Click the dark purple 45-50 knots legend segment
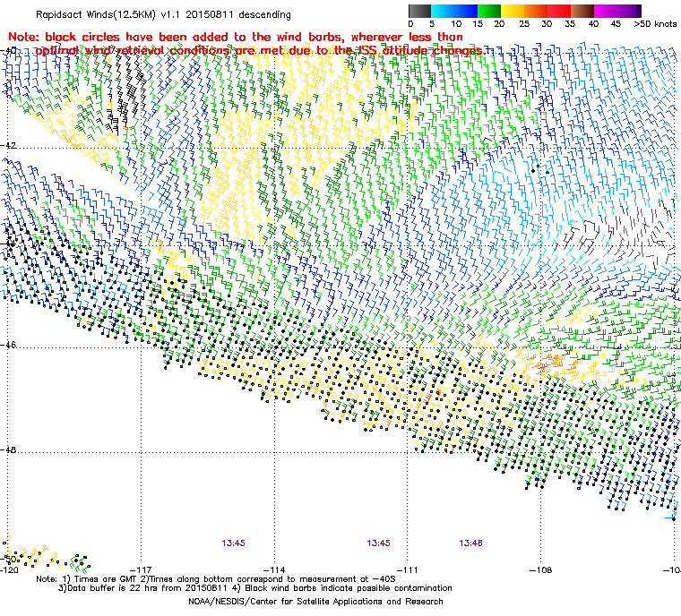 (629, 11)
